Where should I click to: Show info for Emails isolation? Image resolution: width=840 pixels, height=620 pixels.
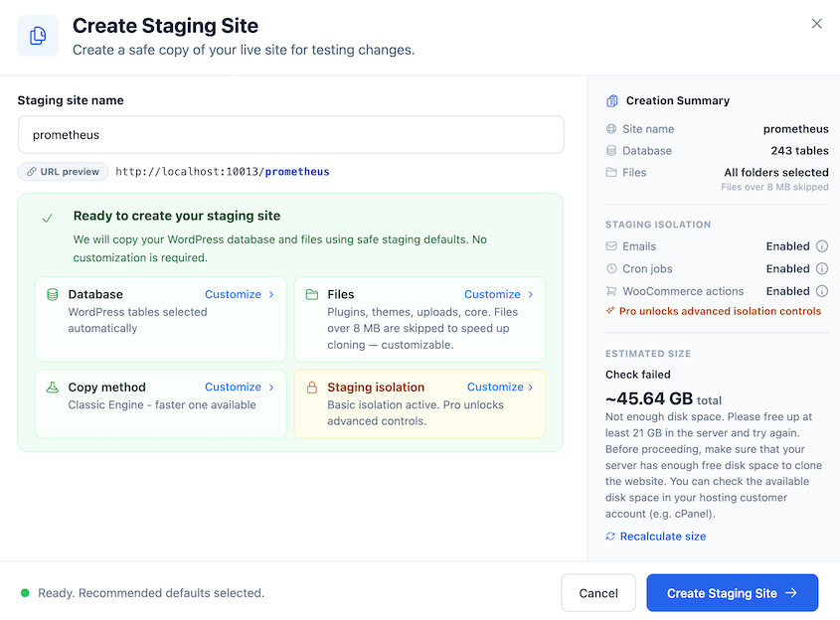click(x=822, y=246)
